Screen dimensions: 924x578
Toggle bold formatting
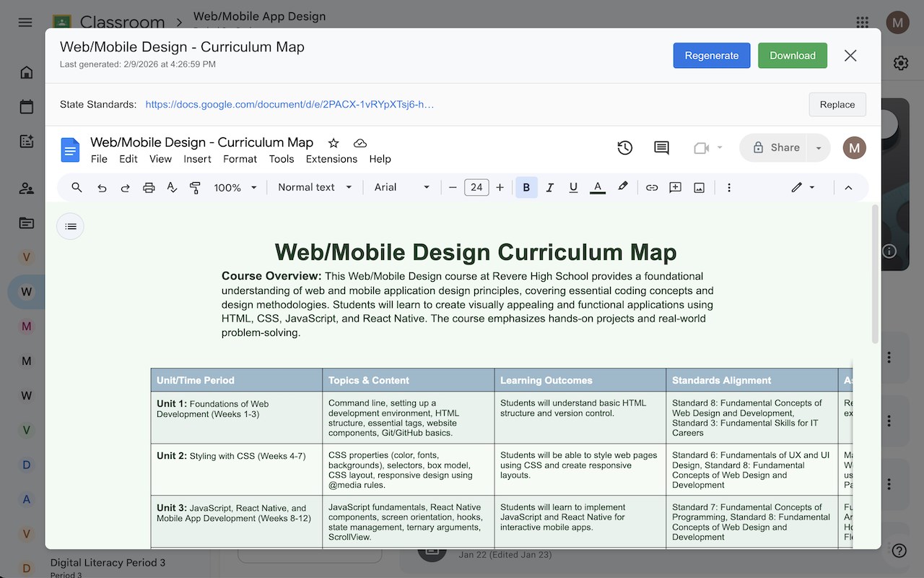(x=526, y=187)
